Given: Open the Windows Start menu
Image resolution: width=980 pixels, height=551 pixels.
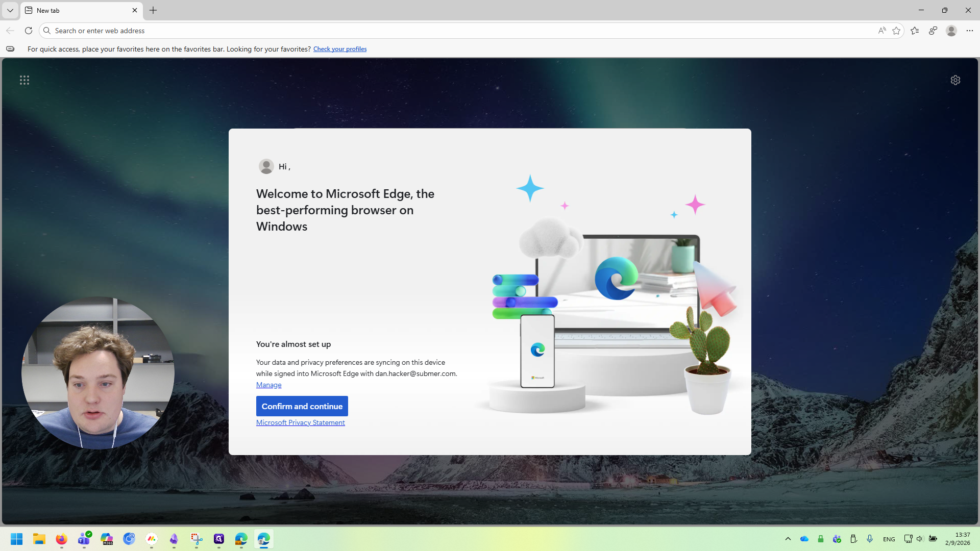Looking at the screenshot, I should click(x=17, y=539).
